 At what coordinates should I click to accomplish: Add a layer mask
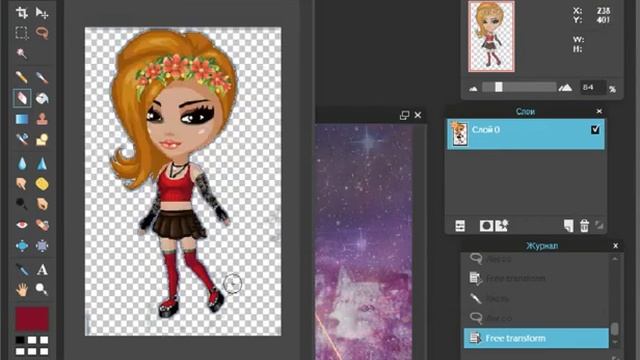486,226
